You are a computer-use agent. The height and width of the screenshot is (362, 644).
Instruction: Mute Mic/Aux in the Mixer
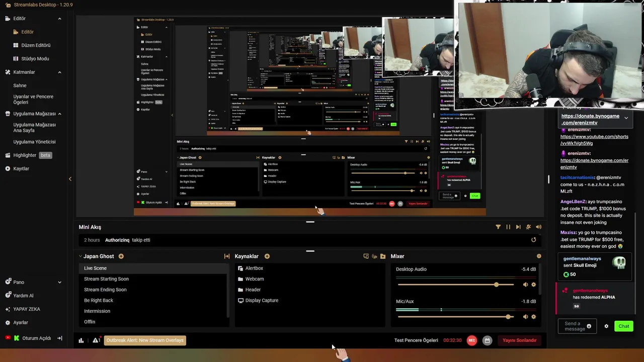[525, 317]
